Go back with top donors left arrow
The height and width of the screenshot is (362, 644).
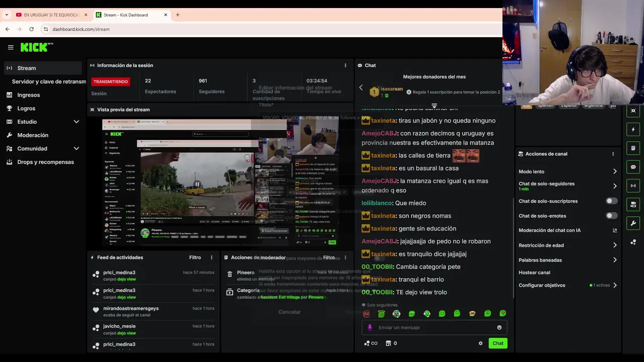click(x=361, y=87)
